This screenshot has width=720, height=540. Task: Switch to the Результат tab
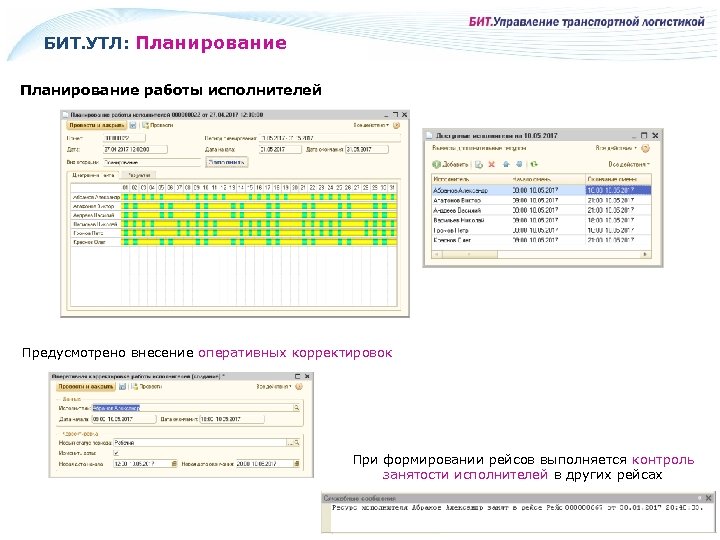(x=139, y=175)
